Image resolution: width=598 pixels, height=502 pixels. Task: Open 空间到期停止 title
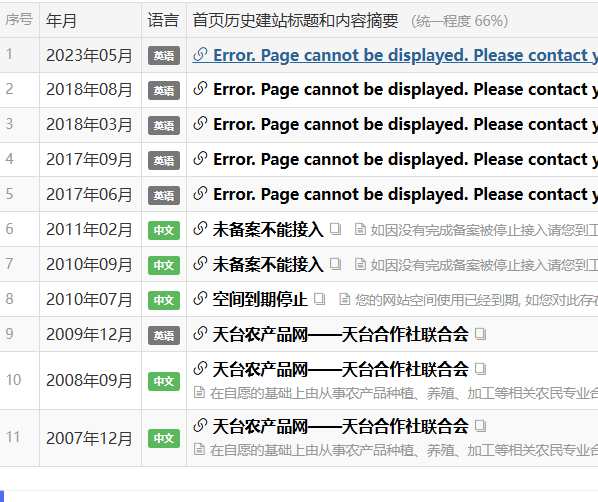click(260, 299)
